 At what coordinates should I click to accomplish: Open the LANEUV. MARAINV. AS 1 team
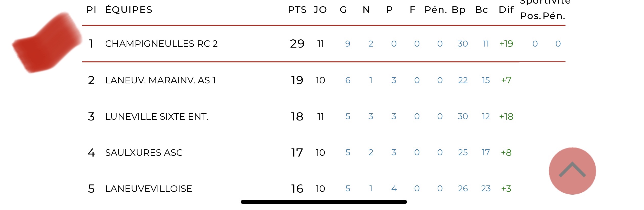[x=160, y=80]
